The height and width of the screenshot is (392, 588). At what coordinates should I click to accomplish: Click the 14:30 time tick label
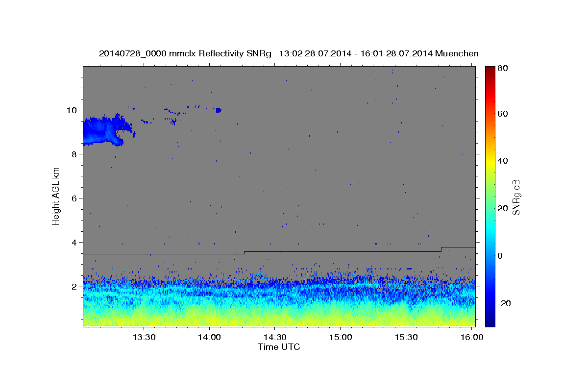[x=275, y=338]
